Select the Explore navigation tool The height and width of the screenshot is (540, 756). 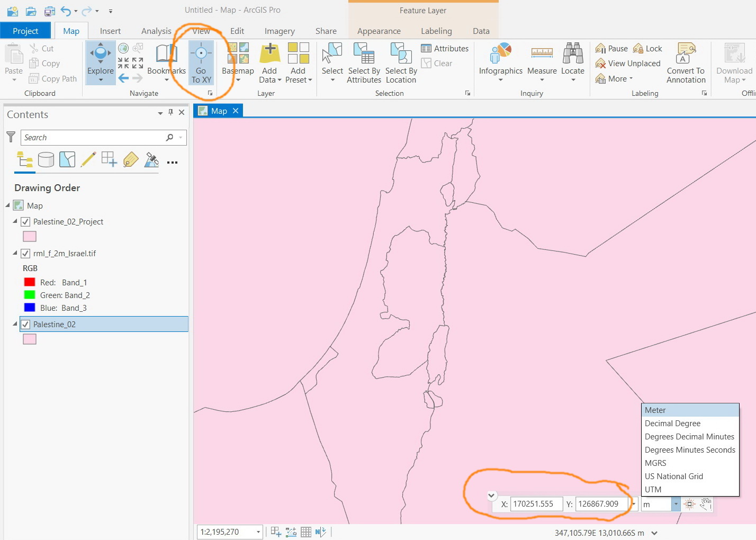101,62
